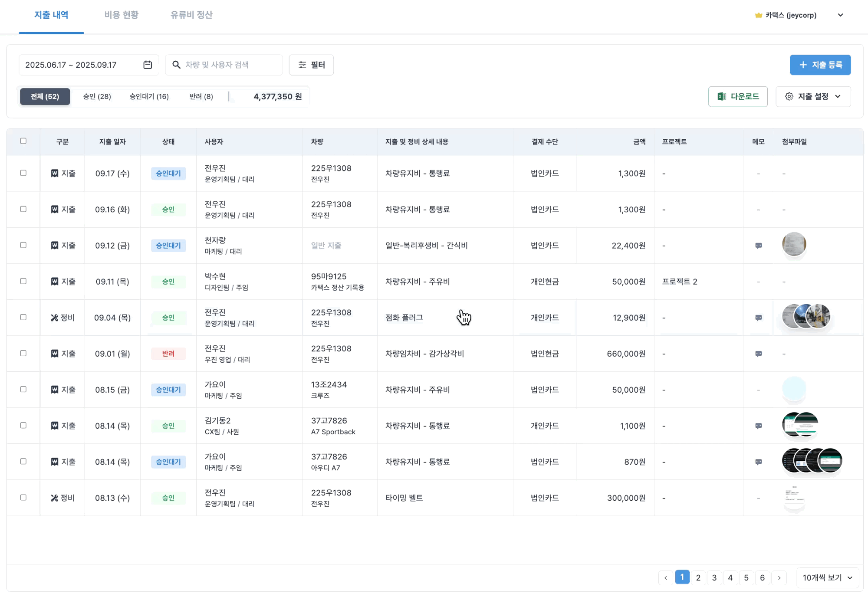The width and height of the screenshot is (868, 597).
Task: Check the 09.17 통행료 row checkbox
Action: coord(23,173)
